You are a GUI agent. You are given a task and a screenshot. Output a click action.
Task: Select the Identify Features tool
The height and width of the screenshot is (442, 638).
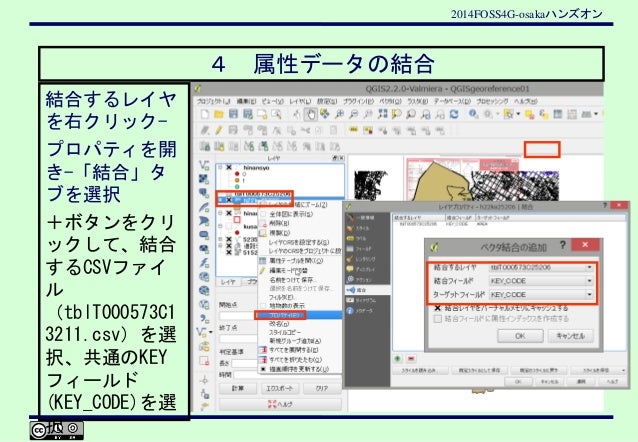coord(473,114)
